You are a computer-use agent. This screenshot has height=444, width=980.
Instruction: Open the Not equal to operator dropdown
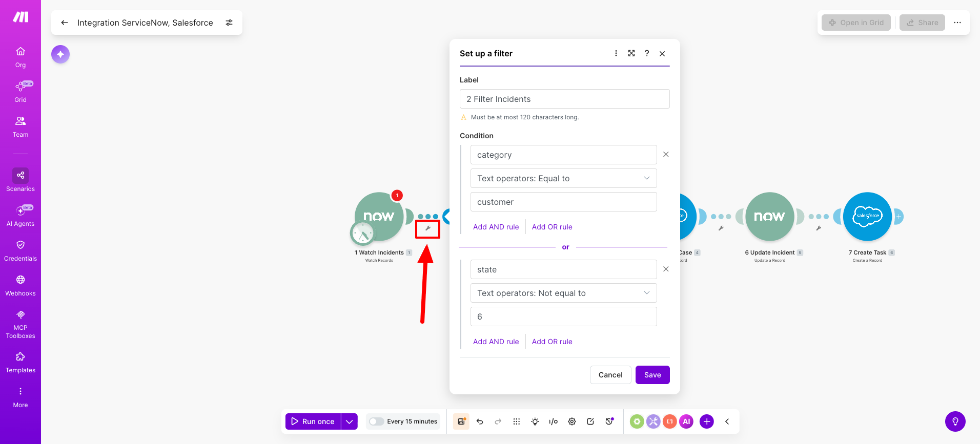(564, 293)
